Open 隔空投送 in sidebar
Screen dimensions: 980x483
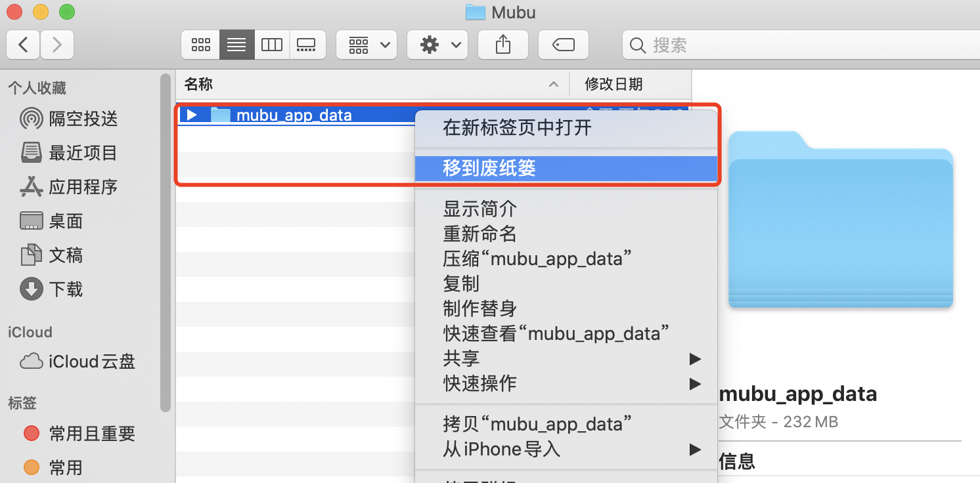(x=69, y=119)
